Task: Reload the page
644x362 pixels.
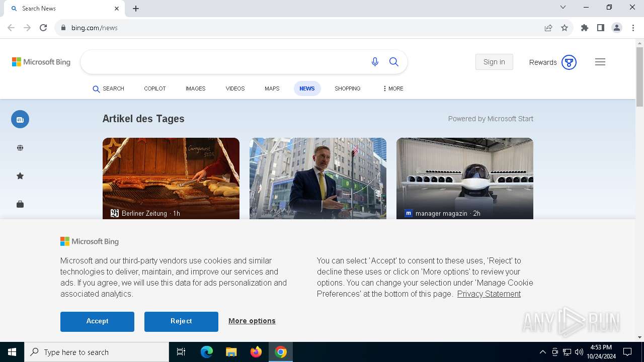Action: pos(43,28)
